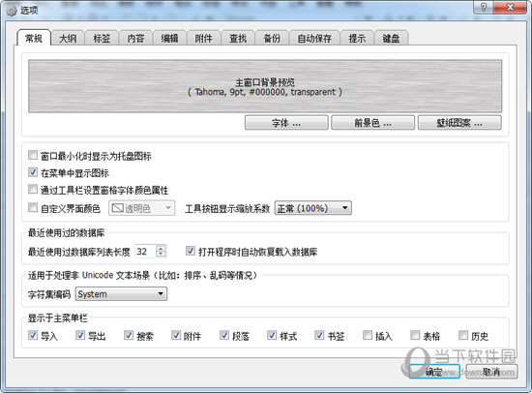Viewport: 532px width, 393px height.
Task: Switch to the 键盘 tab
Action: click(x=391, y=39)
